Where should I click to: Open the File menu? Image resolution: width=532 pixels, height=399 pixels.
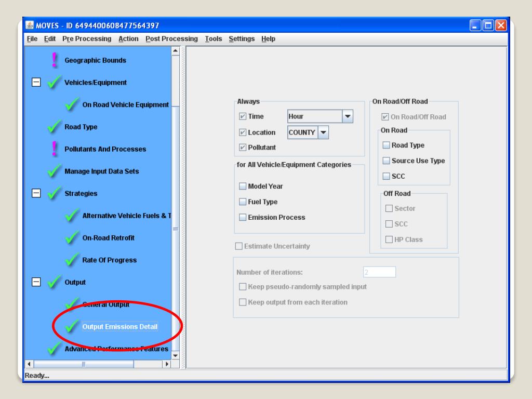coord(32,38)
